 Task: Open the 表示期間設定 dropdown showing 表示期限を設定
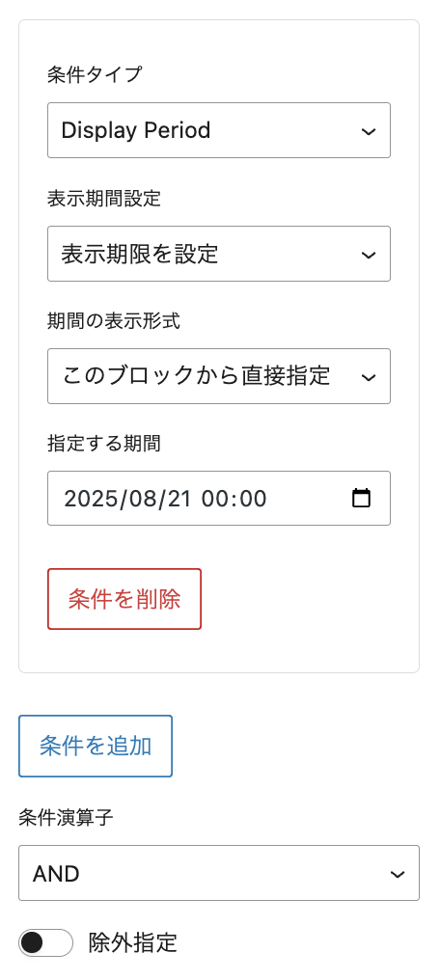tap(219, 254)
